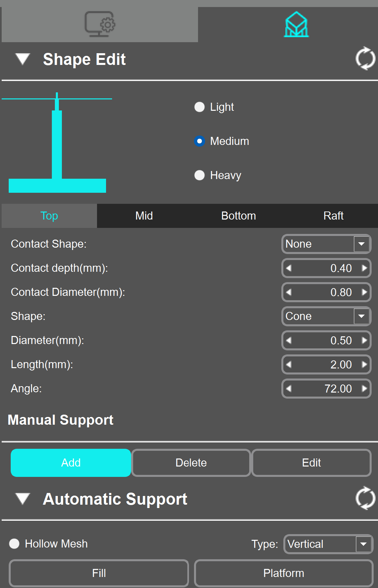Viewport: 378px width, 588px height.
Task: Select the support model tab icon
Action: (296, 24)
